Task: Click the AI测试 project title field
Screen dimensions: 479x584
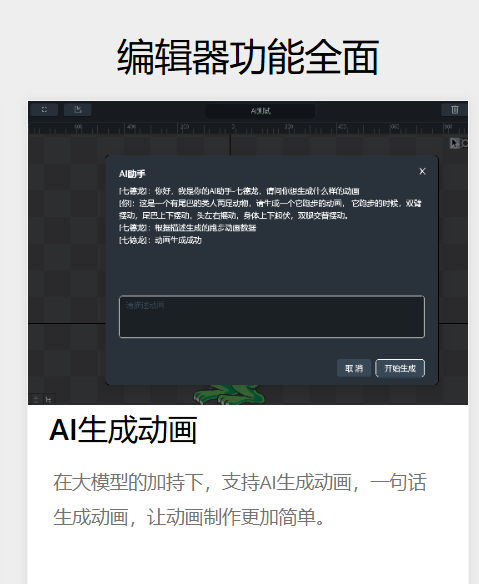Action: pyautogui.click(x=260, y=111)
